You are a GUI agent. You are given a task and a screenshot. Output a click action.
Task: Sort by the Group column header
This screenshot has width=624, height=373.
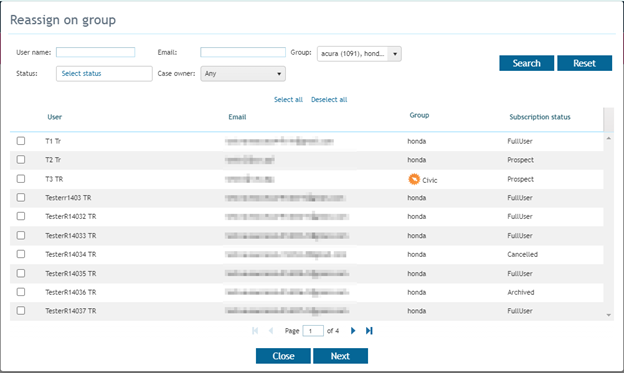click(x=419, y=115)
